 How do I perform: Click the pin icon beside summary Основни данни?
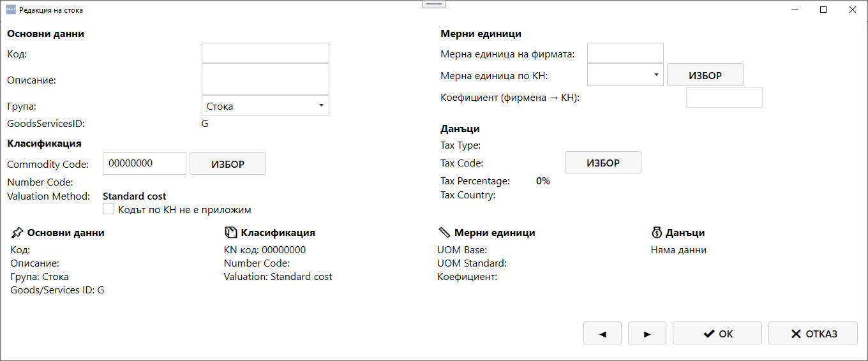(x=17, y=233)
